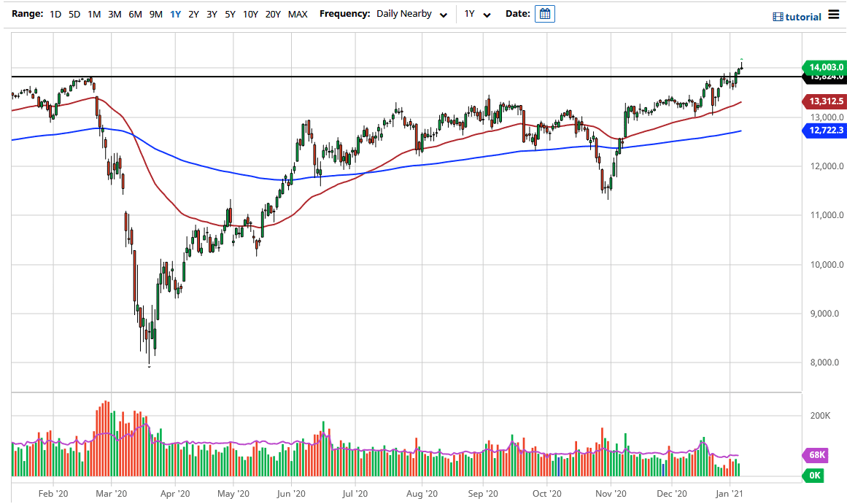The height and width of the screenshot is (504, 847).
Task: Switch range to 9M
Action: coord(155,14)
